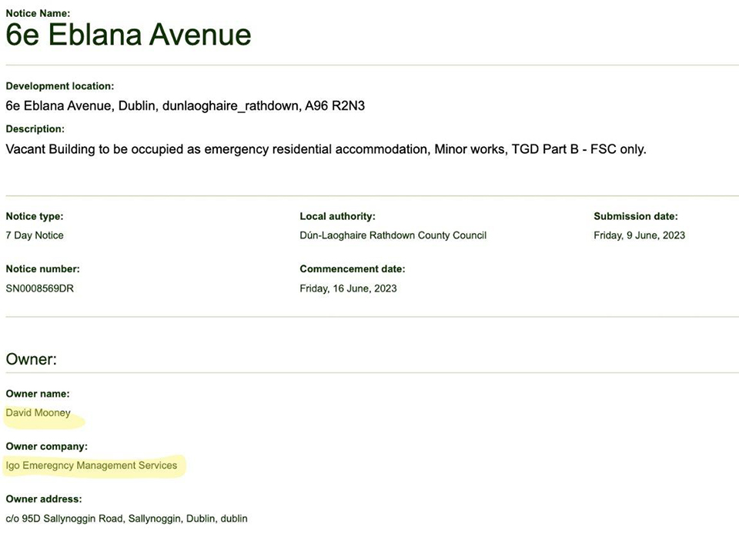Click the 'Notice type:' label
739x560 pixels.
point(35,217)
